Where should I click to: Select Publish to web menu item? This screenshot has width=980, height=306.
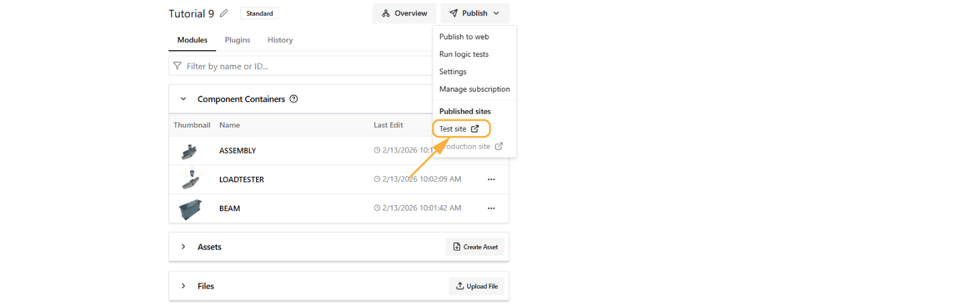(x=464, y=37)
